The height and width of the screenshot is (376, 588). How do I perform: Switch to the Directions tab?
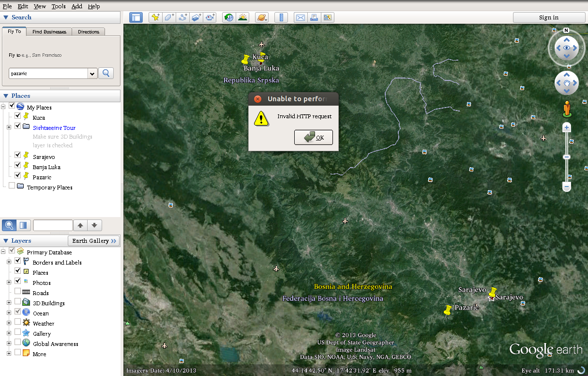[89, 31]
